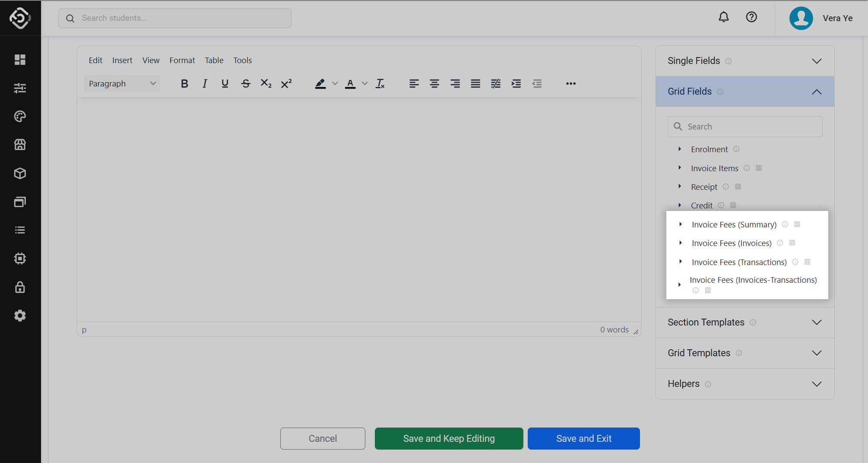Center align the text

[x=434, y=84]
